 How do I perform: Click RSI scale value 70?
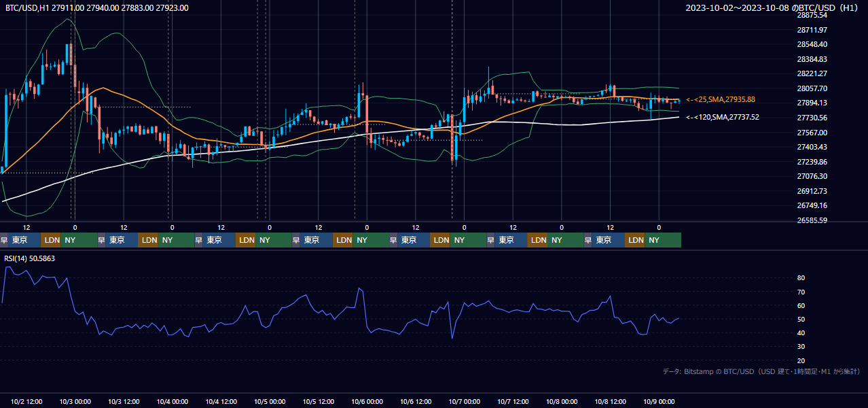(x=801, y=292)
